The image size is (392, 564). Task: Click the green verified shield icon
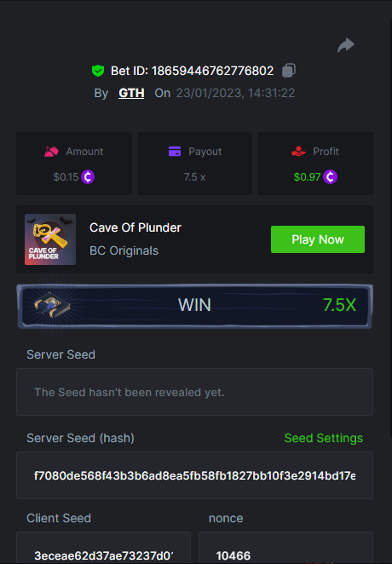98,71
